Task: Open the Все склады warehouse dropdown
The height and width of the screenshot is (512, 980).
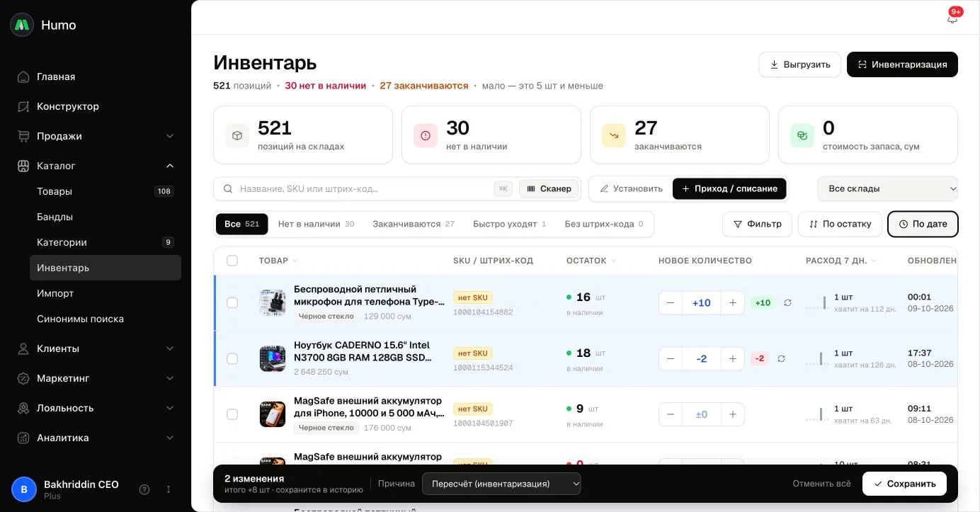Action: (887, 188)
